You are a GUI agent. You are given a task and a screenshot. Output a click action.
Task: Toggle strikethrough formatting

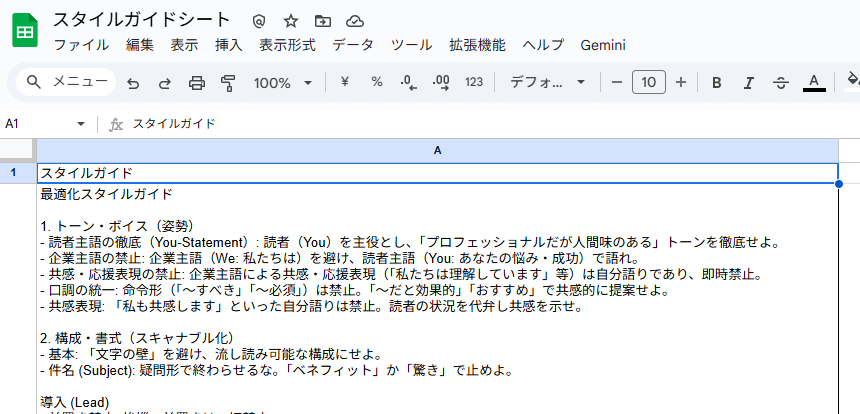(x=780, y=83)
